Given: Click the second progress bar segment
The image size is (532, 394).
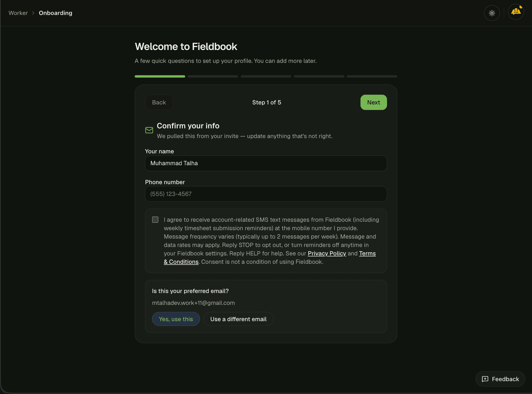Looking at the screenshot, I should point(213,77).
